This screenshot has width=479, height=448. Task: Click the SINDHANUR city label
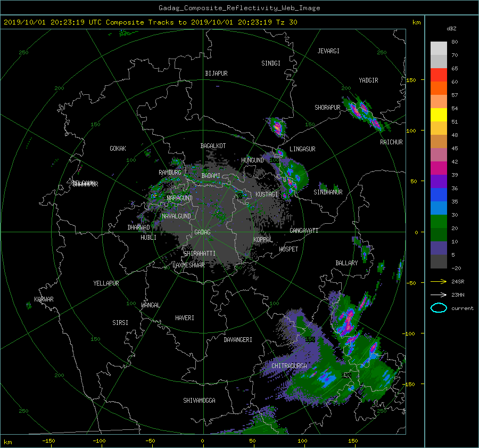328,192
